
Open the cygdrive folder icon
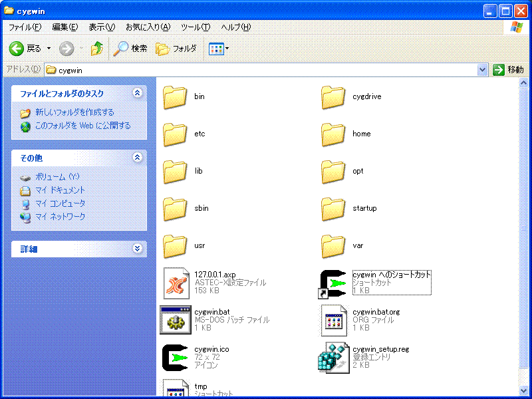[333, 97]
